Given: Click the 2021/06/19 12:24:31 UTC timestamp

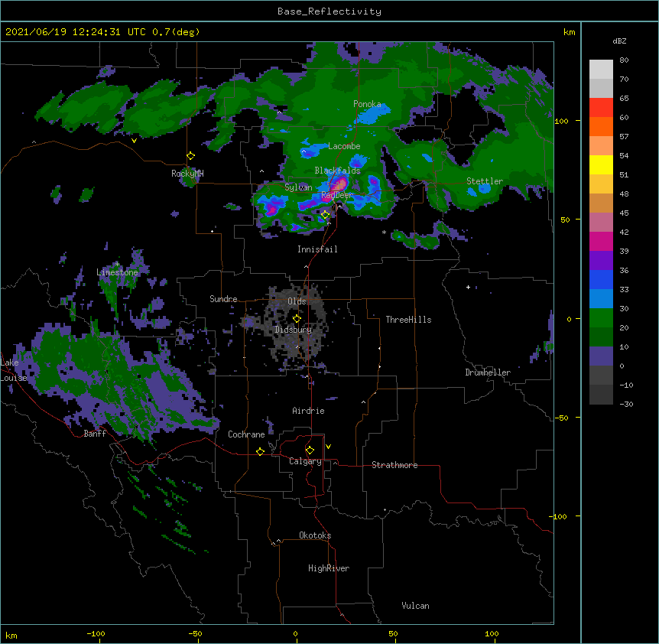Looking at the screenshot, I should coord(76,32).
